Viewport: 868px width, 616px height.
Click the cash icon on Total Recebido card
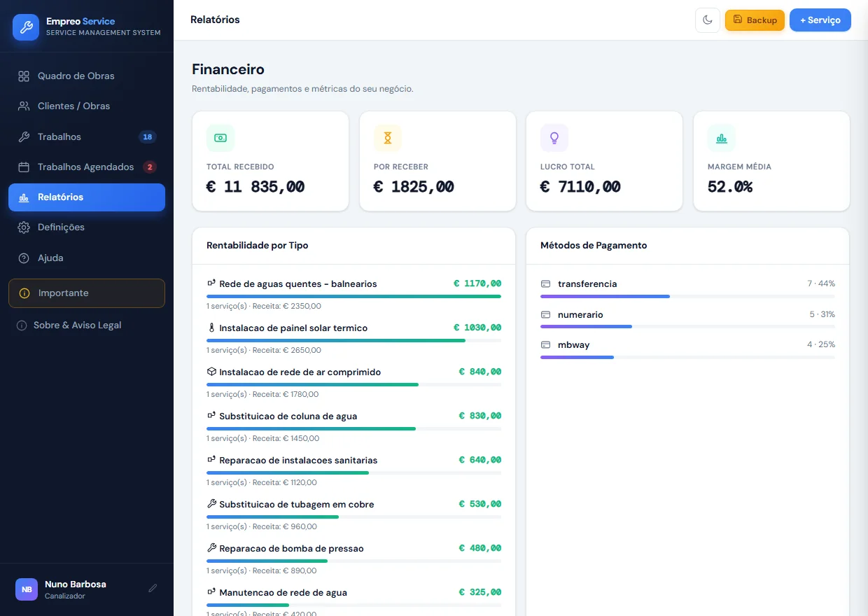pos(220,138)
